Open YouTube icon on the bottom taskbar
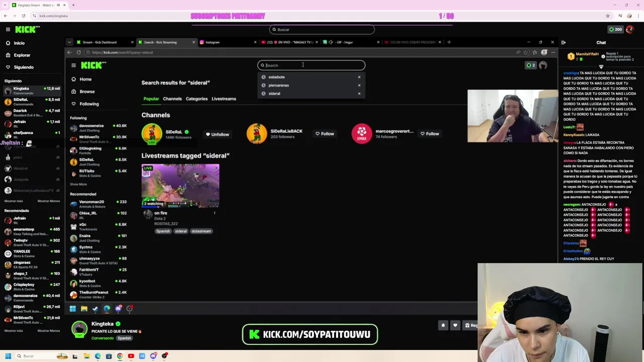644x362 pixels. pos(131,356)
